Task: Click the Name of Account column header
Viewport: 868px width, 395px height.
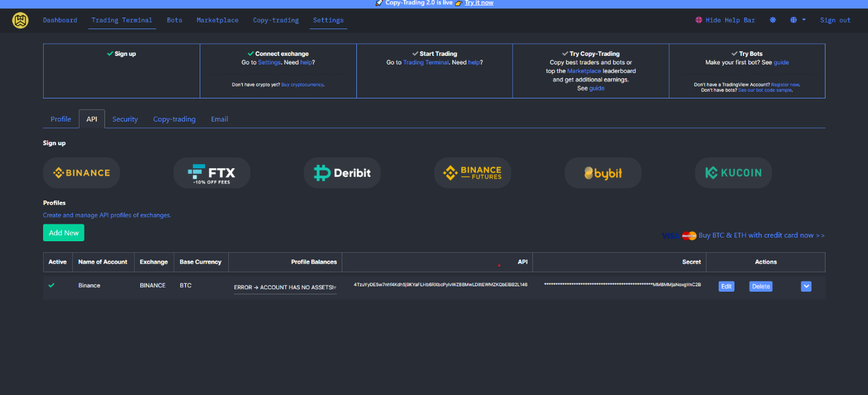Action: 103,262
